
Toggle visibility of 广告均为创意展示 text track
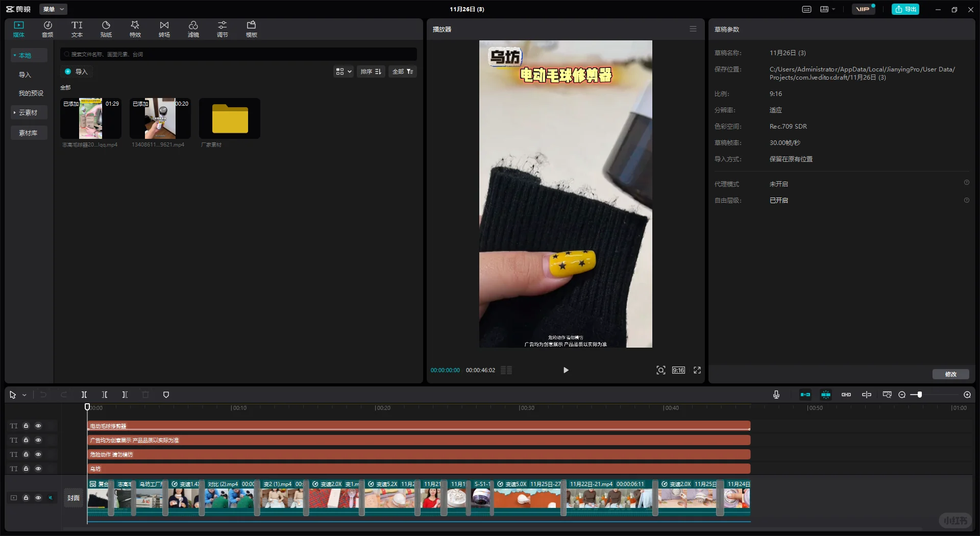(x=38, y=440)
